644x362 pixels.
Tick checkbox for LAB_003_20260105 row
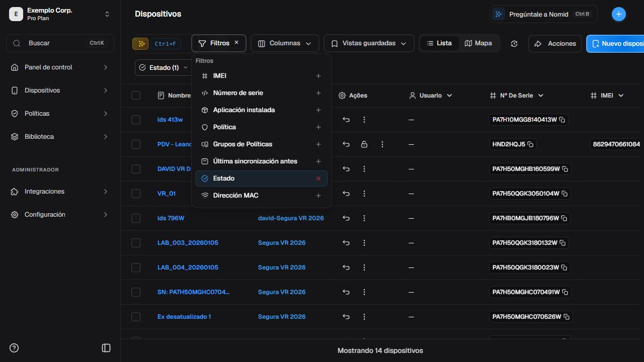coord(136,243)
